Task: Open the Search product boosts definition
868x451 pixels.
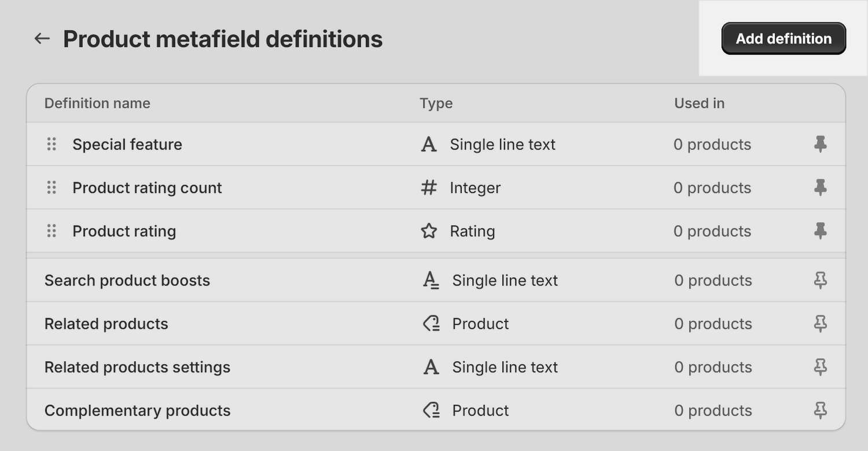Action: click(127, 280)
